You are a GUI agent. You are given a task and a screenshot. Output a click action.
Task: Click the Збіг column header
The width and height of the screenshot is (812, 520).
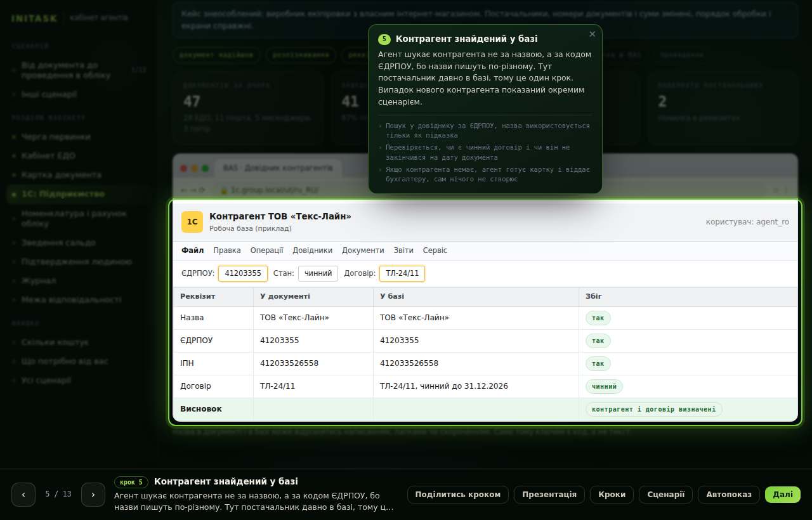tap(688, 297)
